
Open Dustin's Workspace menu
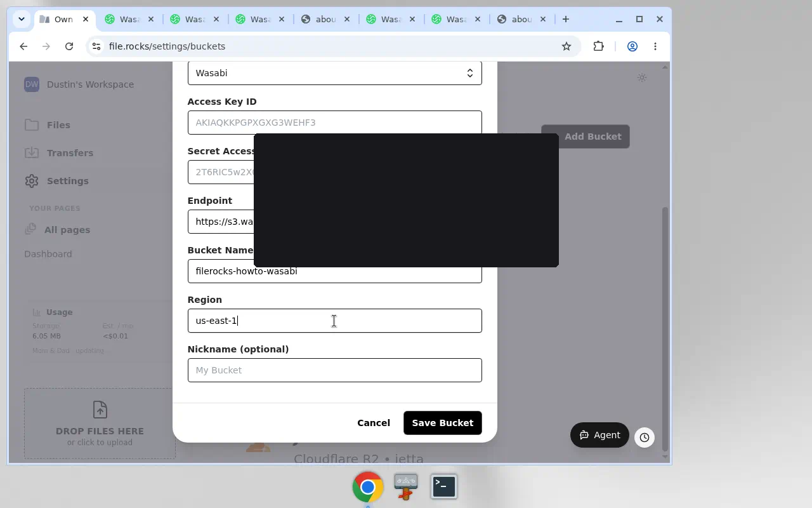90,84
